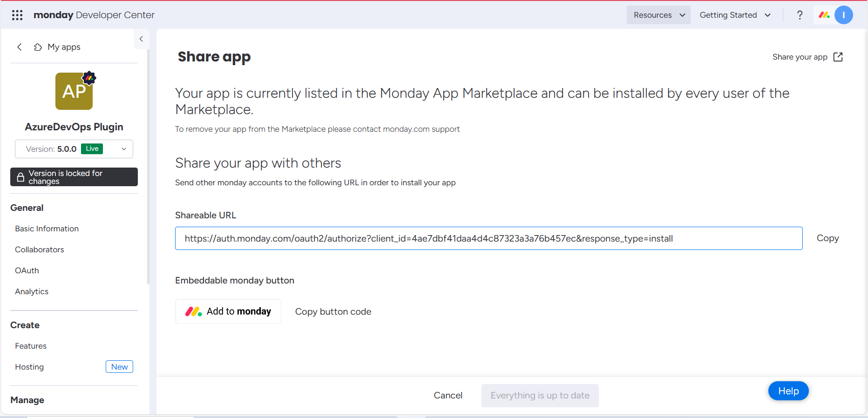Click the marketplace badge on app icon
Viewport: 868px width, 418px height.
click(89, 78)
